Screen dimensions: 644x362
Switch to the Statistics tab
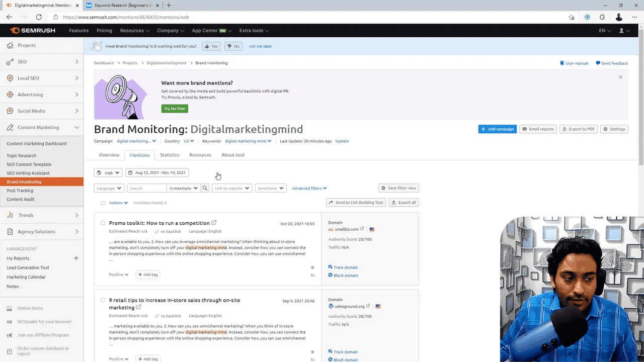[170, 155]
